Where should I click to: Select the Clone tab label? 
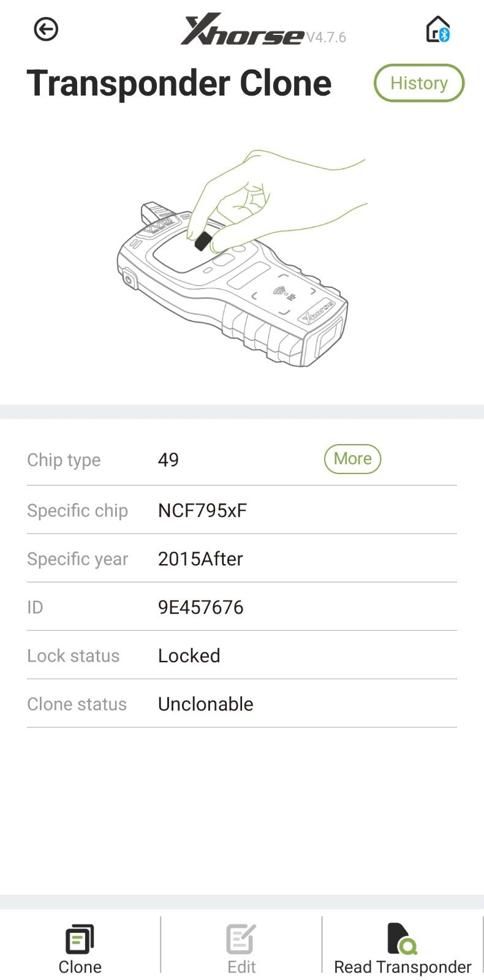[80, 967]
